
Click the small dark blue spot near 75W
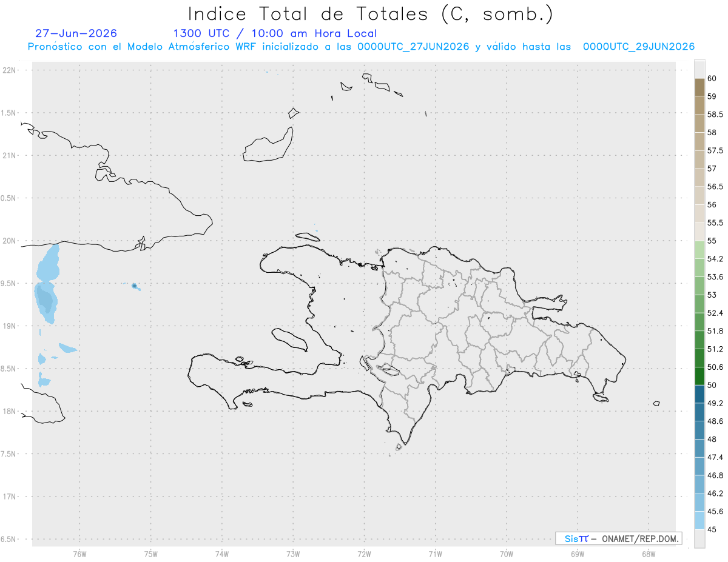[x=134, y=286]
